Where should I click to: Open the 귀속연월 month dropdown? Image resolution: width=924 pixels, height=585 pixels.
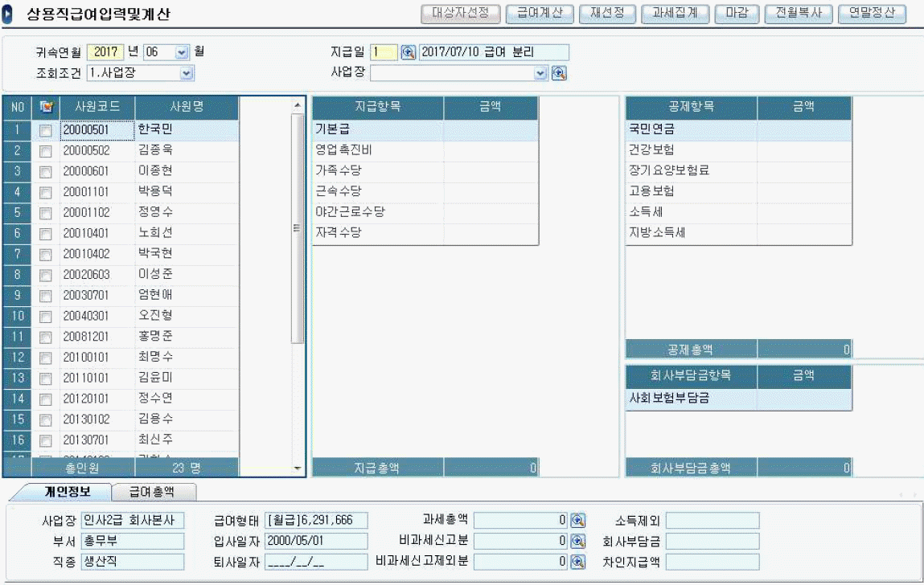[181, 52]
